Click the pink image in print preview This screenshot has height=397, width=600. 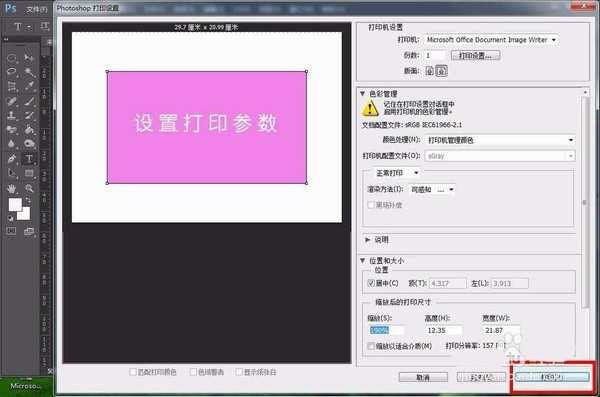pyautogui.click(x=207, y=127)
